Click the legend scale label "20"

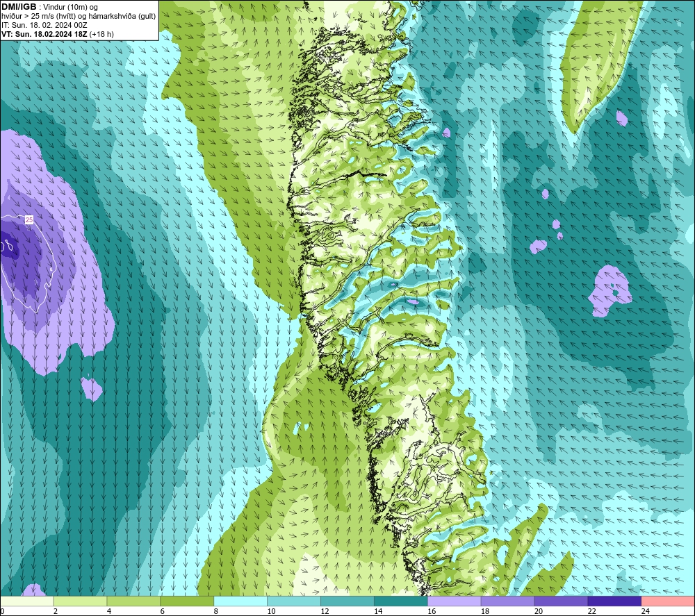point(539,611)
